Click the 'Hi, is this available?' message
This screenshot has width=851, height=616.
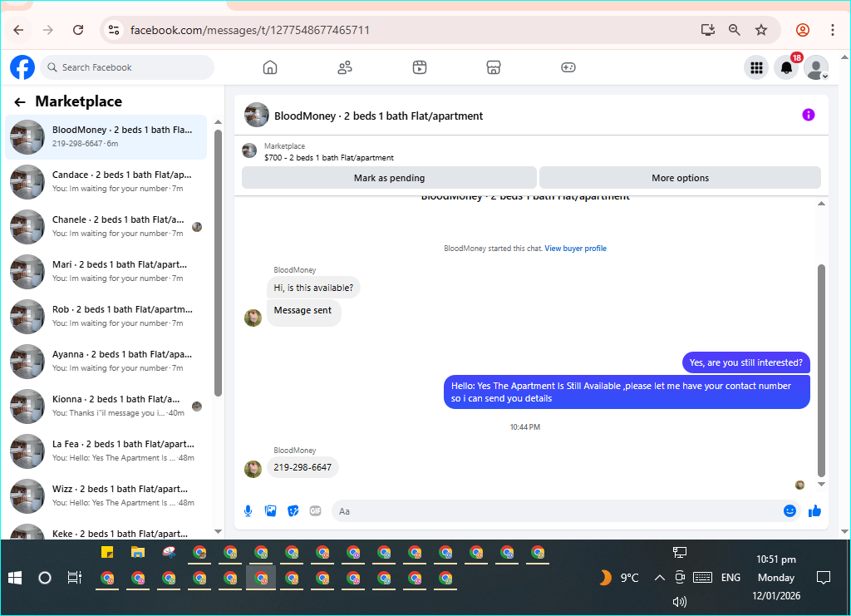pos(313,288)
